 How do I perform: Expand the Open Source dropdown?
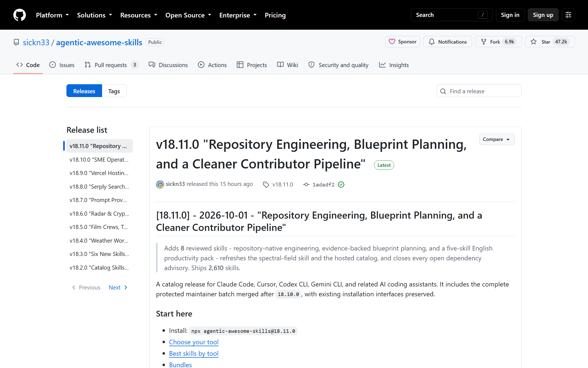188,15
